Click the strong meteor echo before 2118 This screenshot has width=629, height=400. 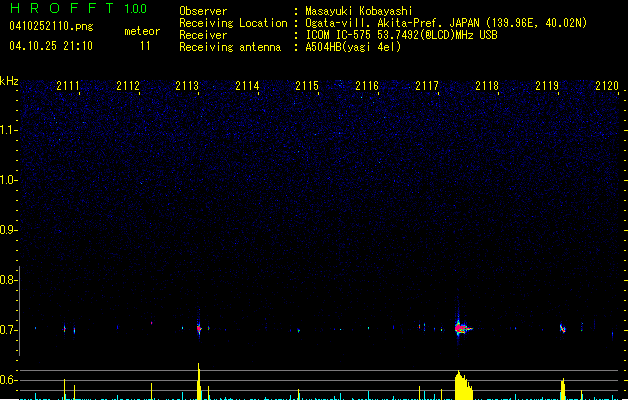pos(462,328)
